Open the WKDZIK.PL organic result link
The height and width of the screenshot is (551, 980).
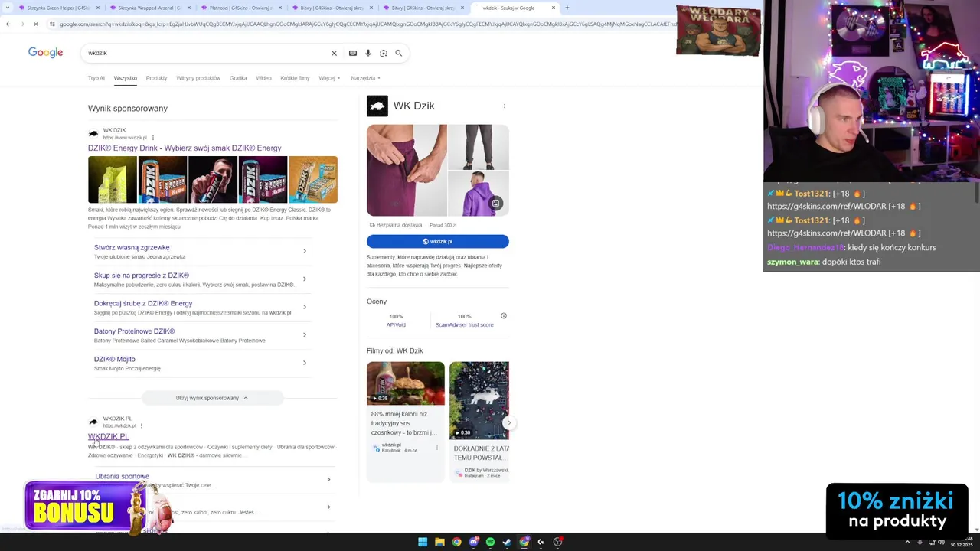click(108, 436)
